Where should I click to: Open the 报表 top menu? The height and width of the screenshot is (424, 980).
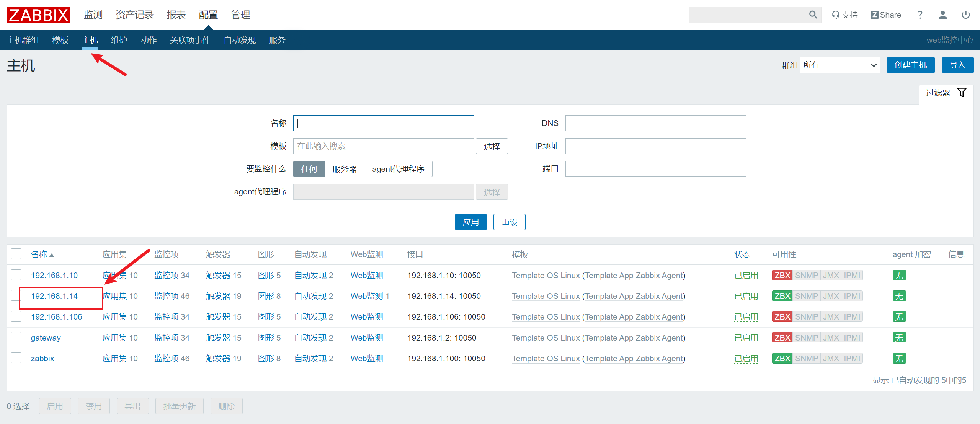tap(176, 15)
